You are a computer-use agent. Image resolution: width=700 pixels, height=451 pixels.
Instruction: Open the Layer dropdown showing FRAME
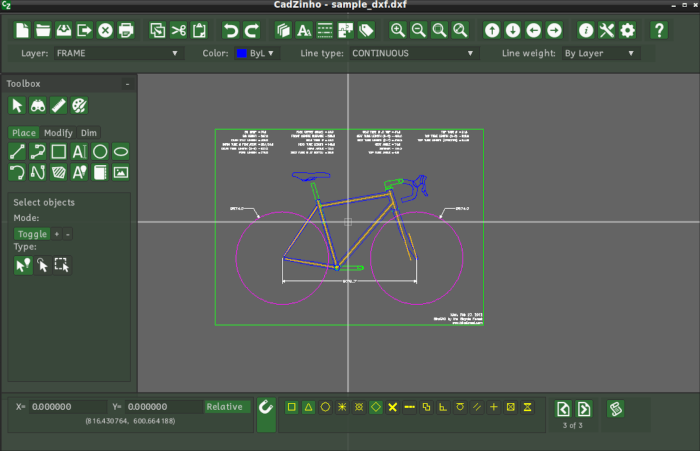pyautogui.click(x=117, y=53)
